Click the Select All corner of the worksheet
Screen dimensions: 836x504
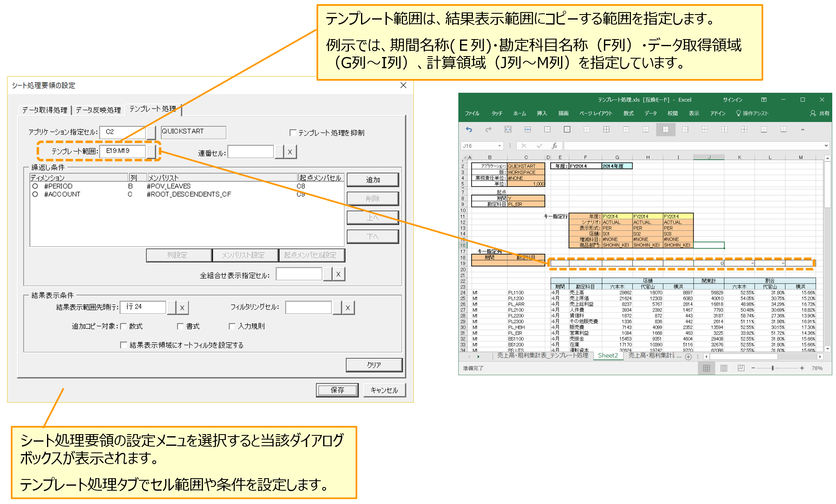click(x=465, y=158)
